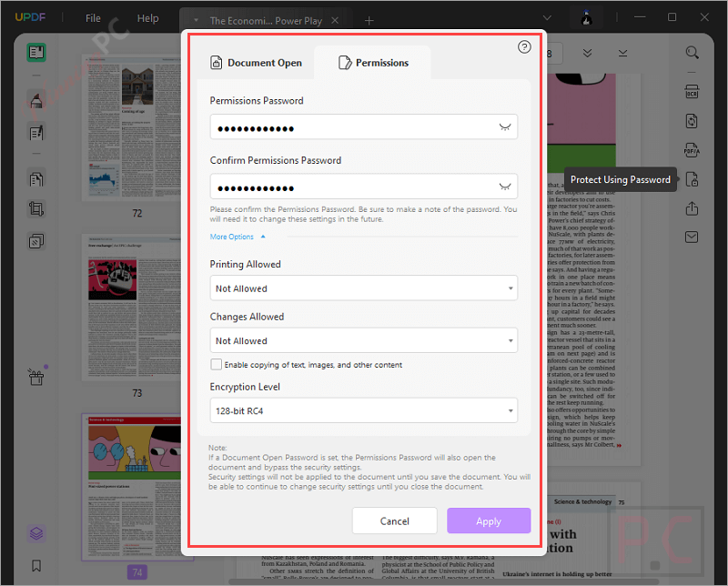Open the File menu
This screenshot has height=586, width=728.
point(93,18)
